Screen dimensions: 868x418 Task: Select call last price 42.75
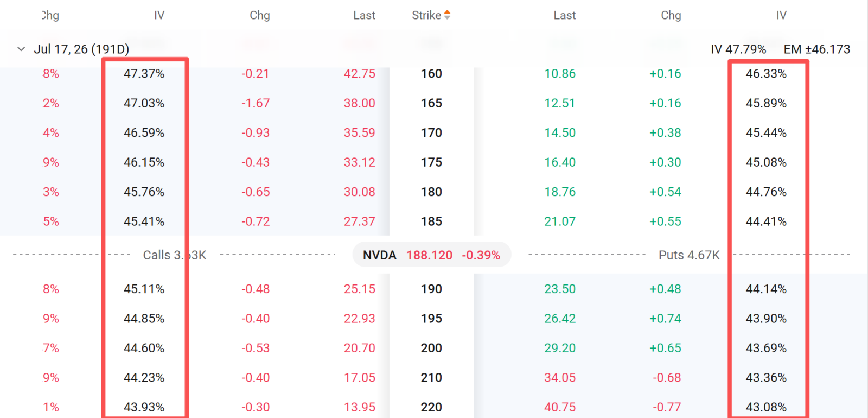(x=359, y=74)
